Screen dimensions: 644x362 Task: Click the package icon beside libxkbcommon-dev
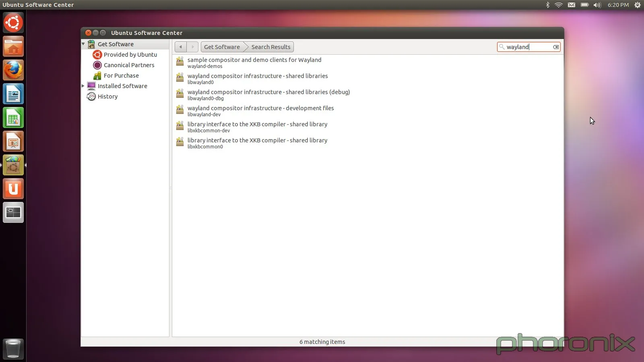[x=180, y=125]
